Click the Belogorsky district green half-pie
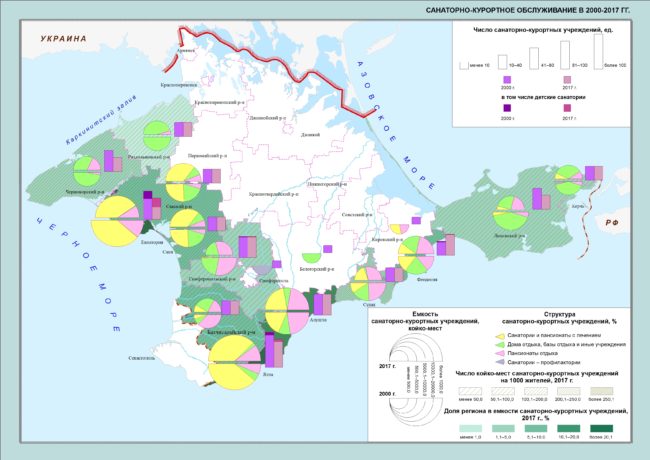This screenshot has width=650, height=460. 311,258
